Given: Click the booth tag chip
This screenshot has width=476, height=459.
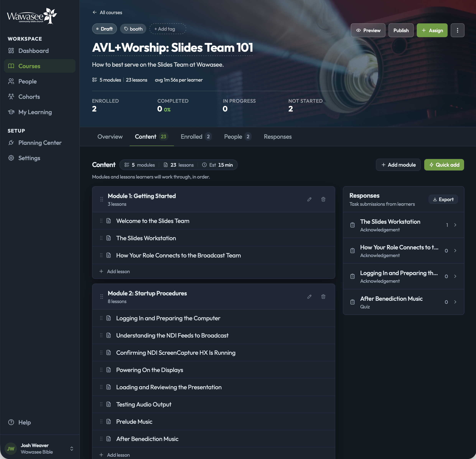Looking at the screenshot, I should point(133,29).
